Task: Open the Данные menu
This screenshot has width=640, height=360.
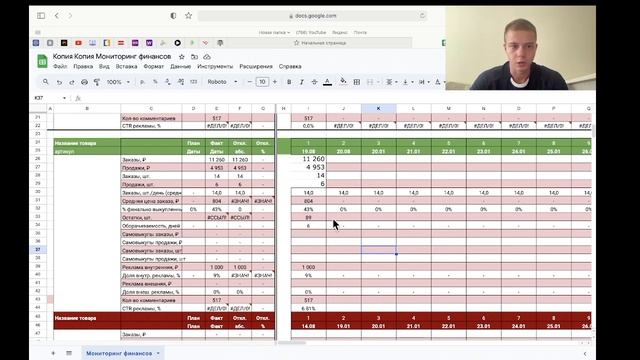Action: coord(180,66)
